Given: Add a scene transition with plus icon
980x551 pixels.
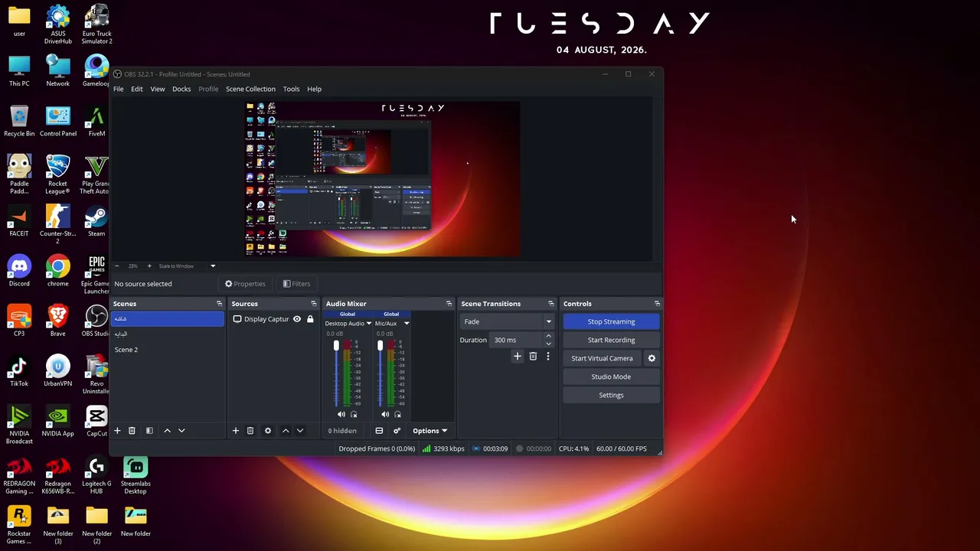Looking at the screenshot, I should [518, 356].
